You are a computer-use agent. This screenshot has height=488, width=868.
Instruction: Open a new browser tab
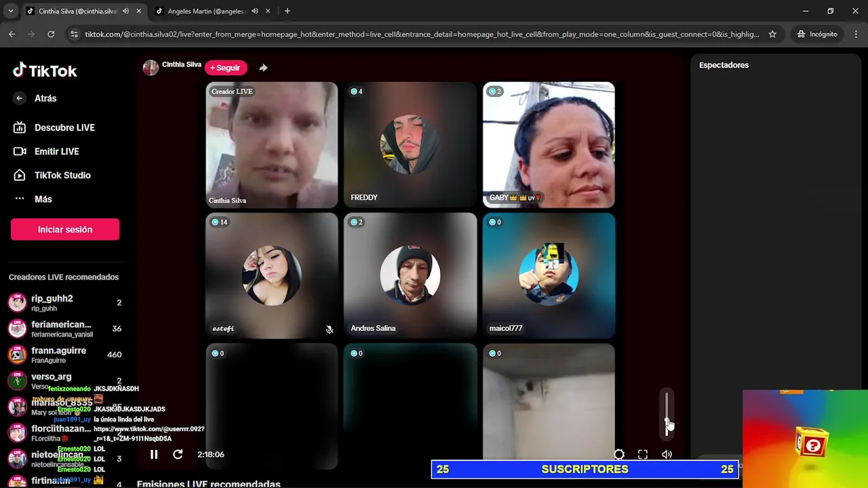(288, 12)
